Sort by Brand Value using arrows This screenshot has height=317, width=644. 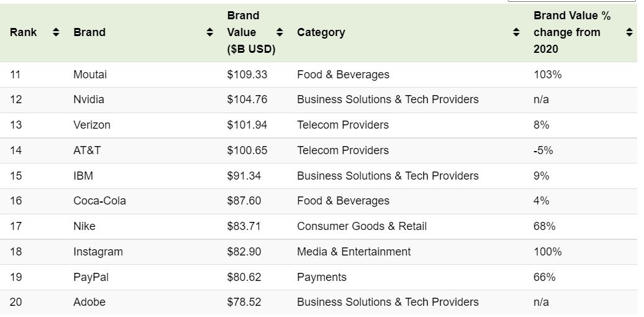tap(280, 32)
